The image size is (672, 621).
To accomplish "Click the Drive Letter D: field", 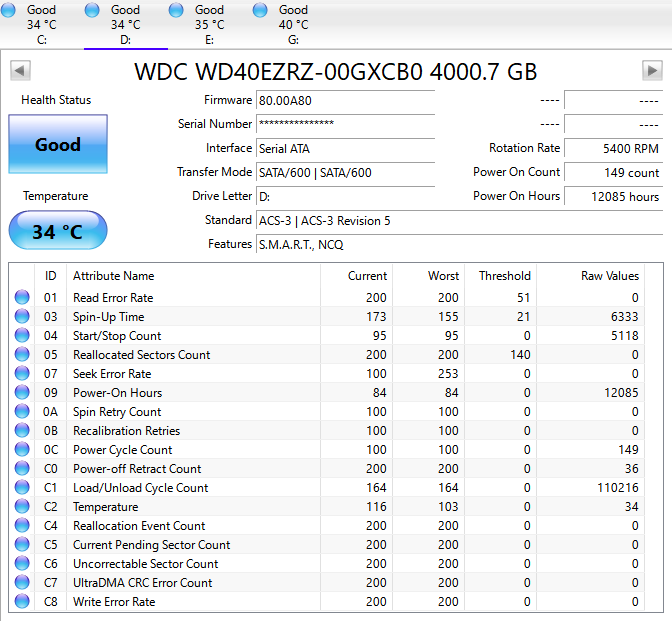I will click(345, 197).
